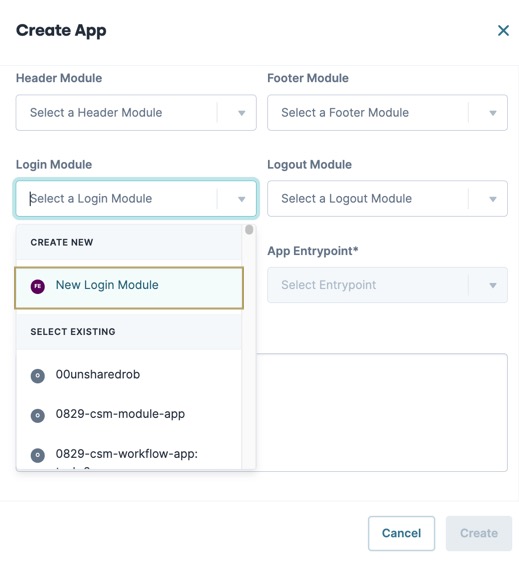Screen dimensions: 519x563
Task: Click the Cancel button
Action: (401, 533)
